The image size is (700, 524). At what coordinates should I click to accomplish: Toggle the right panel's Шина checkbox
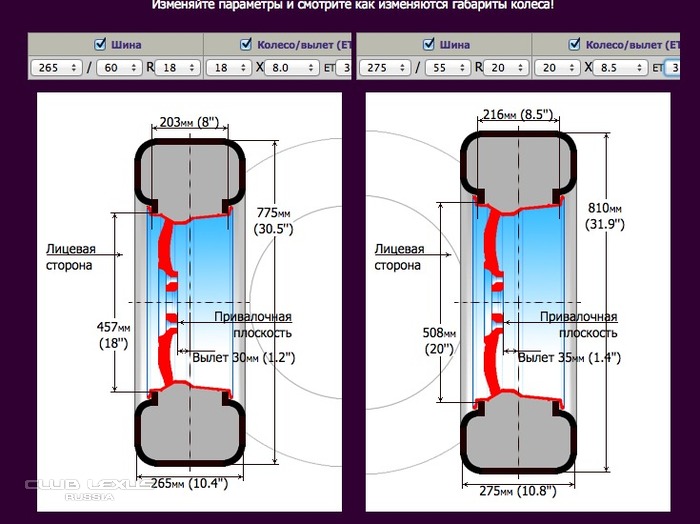[429, 45]
